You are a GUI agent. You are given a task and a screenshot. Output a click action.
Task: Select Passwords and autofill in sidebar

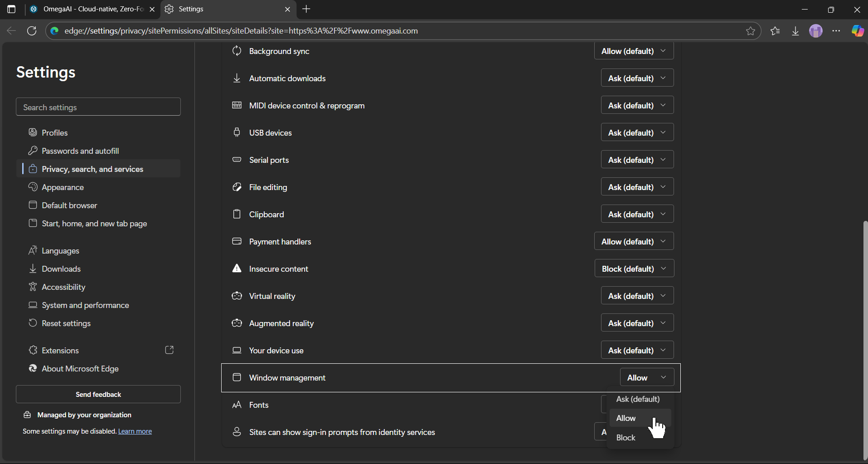(80, 151)
